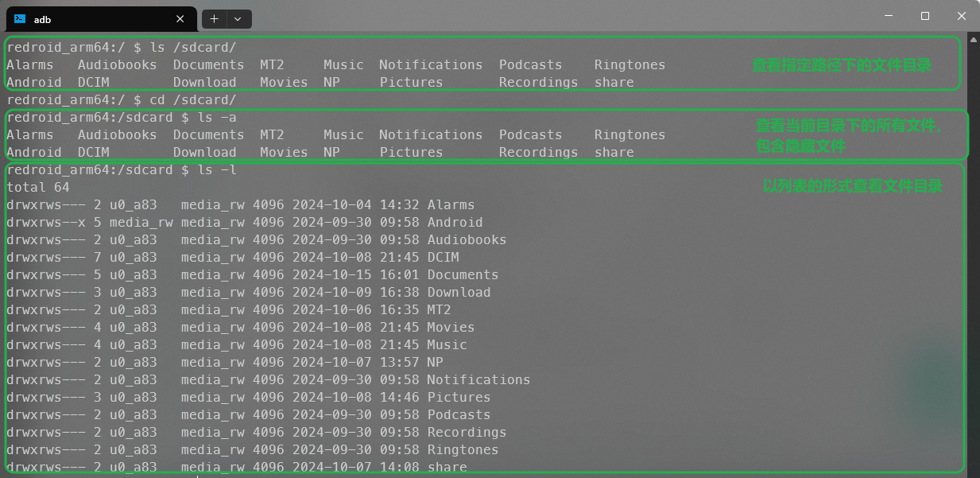The image size is (980, 478).
Task: Click Ringtones in the ls -l listing
Action: (x=463, y=449)
